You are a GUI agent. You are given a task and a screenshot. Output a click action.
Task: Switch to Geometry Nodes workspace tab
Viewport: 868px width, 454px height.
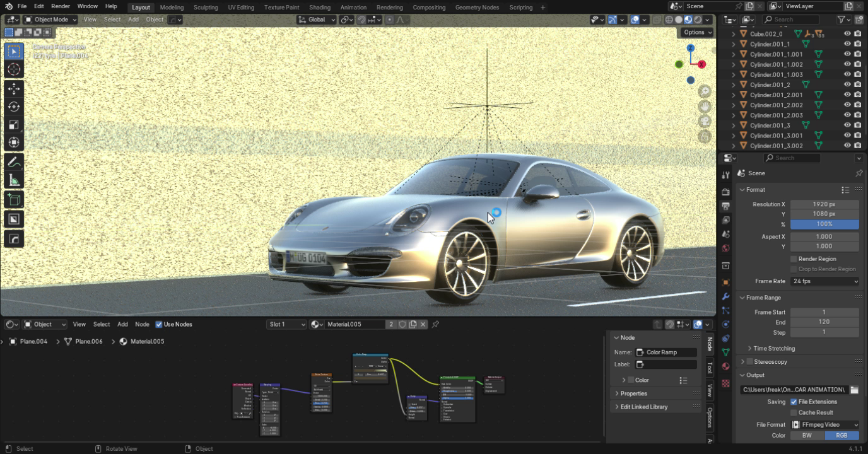[x=477, y=8]
